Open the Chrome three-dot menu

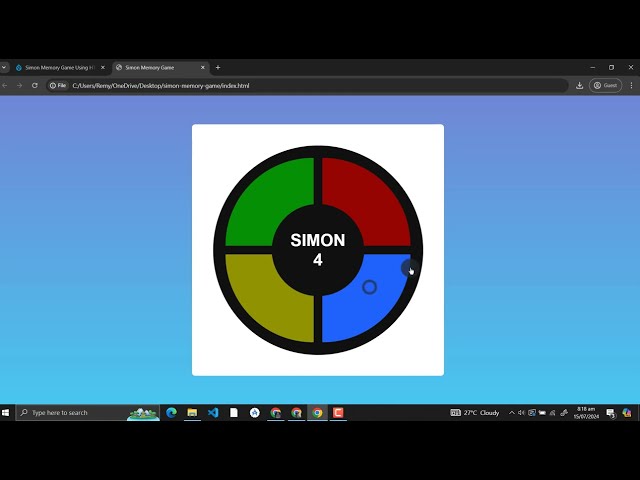coord(631,86)
